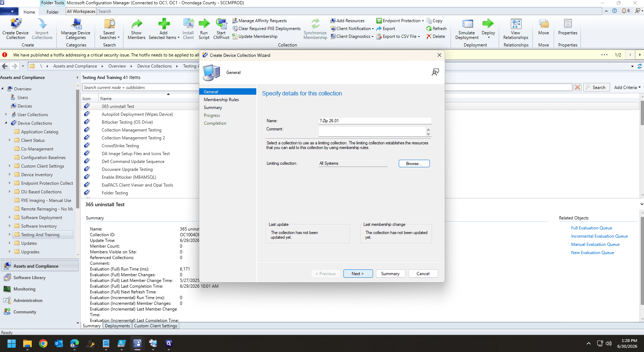Open Add Criteria dropdown

point(627,88)
